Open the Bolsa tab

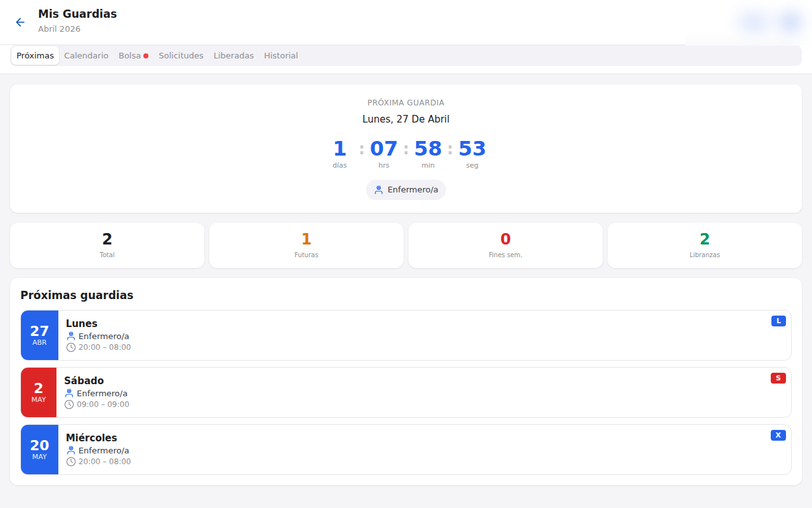tap(133, 56)
